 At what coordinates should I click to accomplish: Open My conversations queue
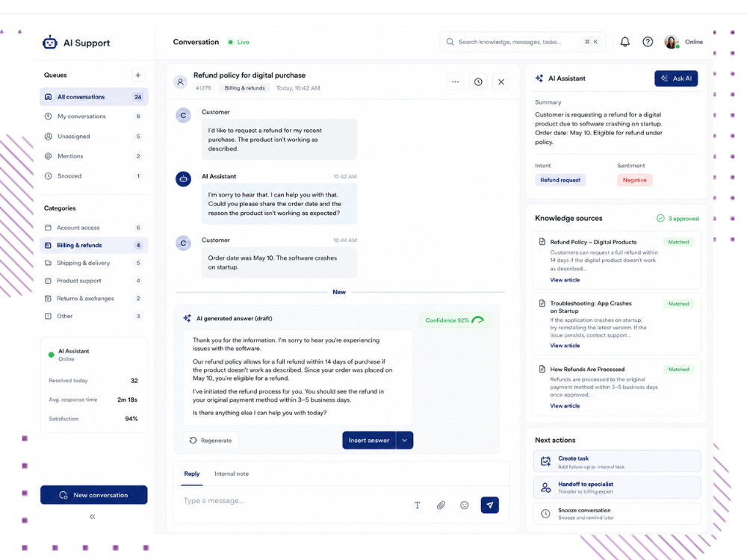(94, 116)
